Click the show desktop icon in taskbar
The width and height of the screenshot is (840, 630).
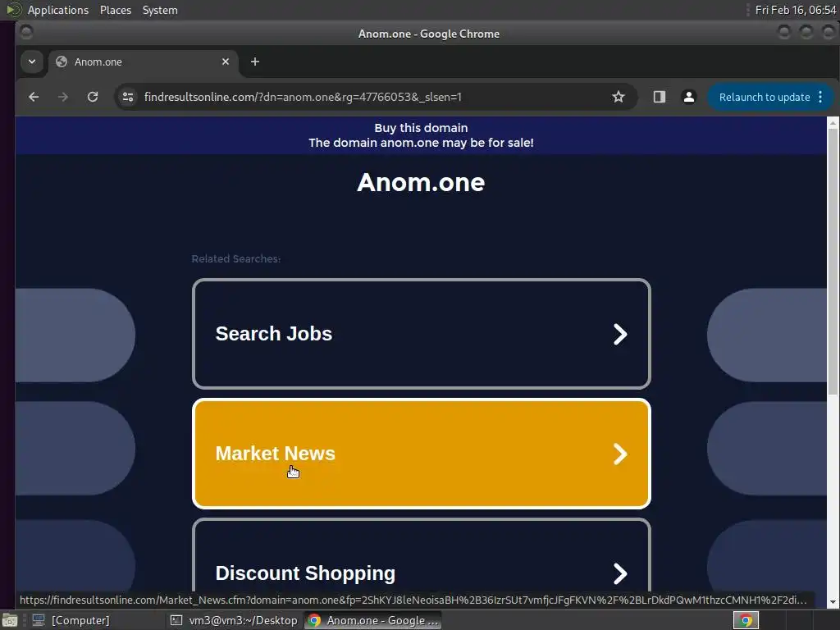[10, 620]
